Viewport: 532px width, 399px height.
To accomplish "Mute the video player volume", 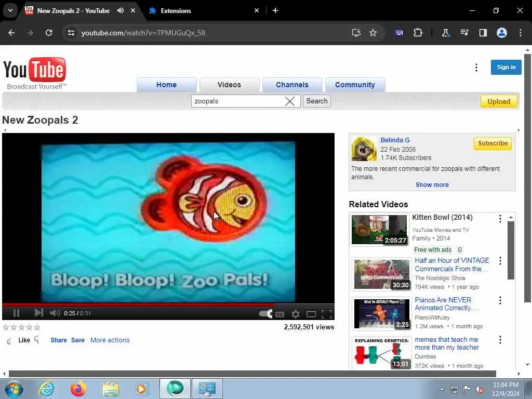I will pyautogui.click(x=55, y=313).
